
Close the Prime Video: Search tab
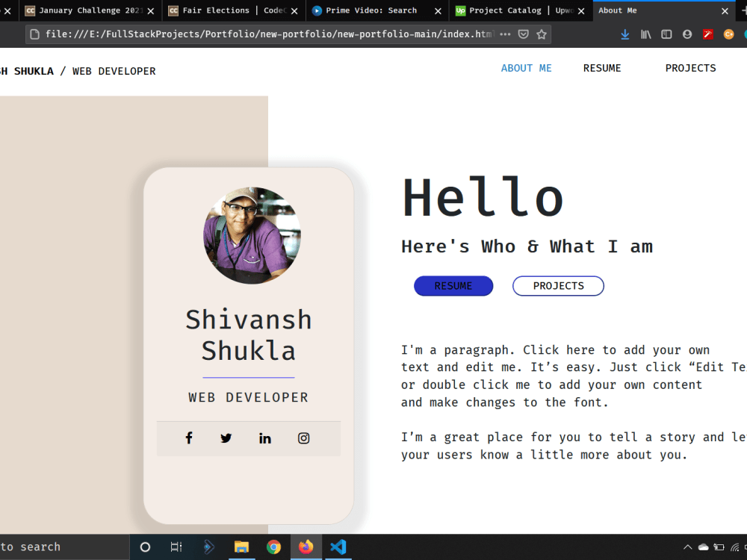coord(438,11)
